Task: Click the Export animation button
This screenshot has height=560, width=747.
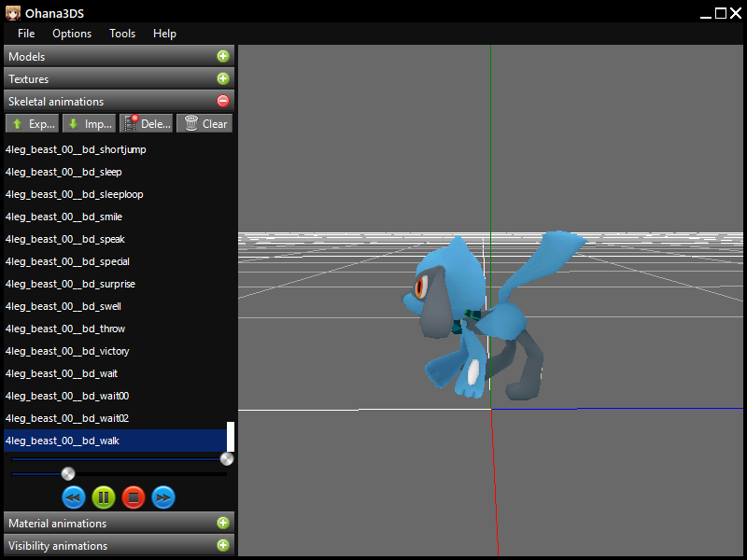Action: pos(32,123)
